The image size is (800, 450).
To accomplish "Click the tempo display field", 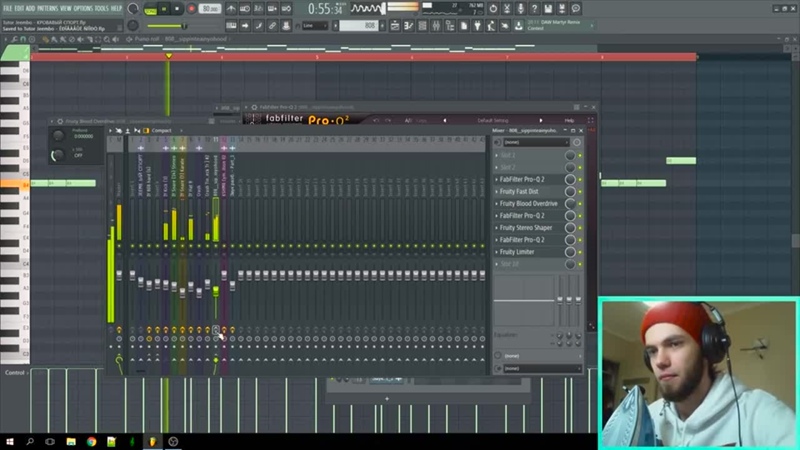I will click(210, 9).
